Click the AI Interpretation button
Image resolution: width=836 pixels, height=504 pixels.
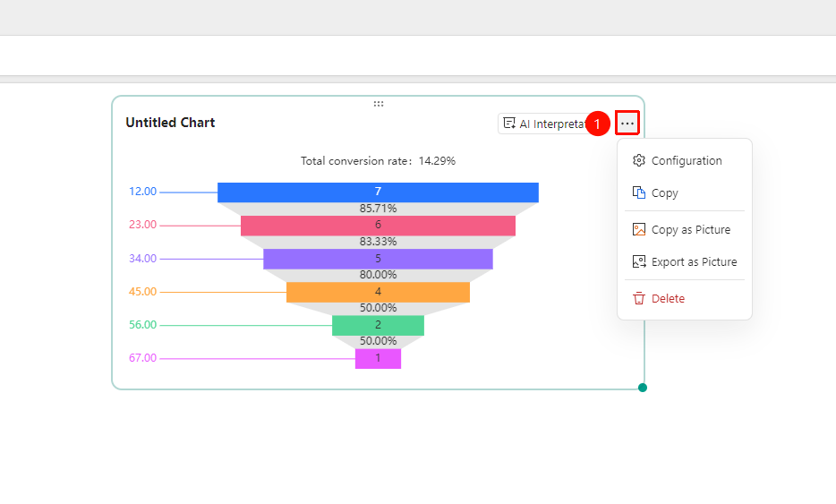544,124
